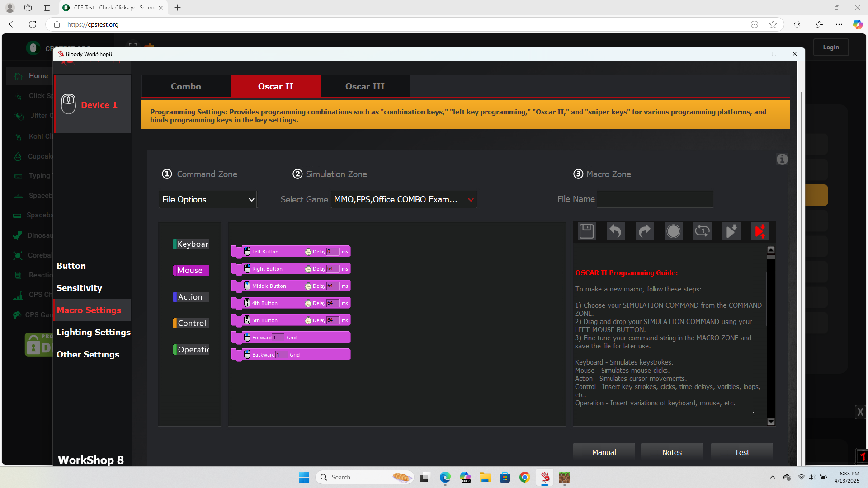Select the Control command category
This screenshot has height=488, width=868.
coord(192,323)
